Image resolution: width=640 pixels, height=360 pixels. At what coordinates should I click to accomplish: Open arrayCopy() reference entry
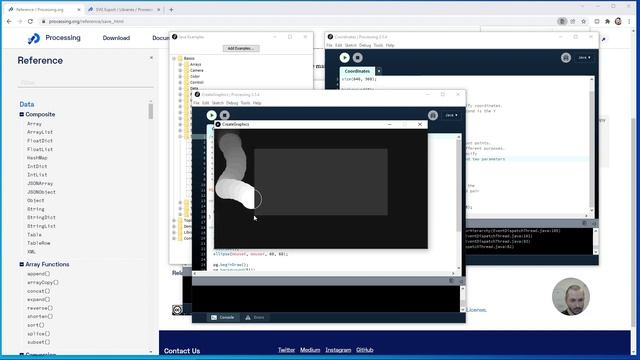point(43,282)
